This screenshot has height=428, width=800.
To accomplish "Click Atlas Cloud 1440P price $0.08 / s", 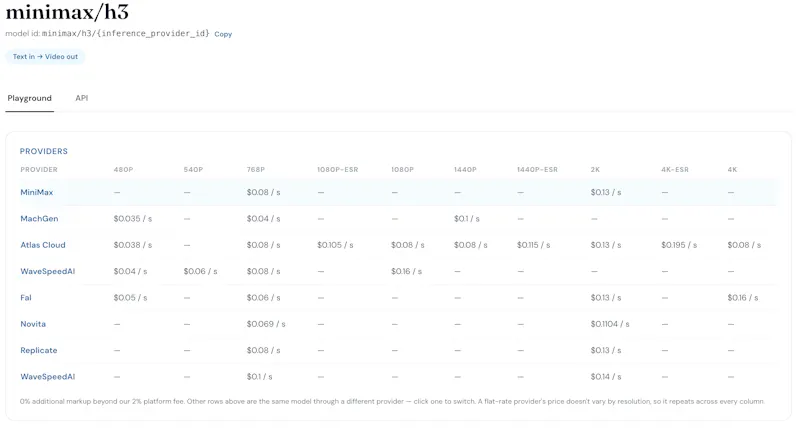I will pyautogui.click(x=470, y=245).
